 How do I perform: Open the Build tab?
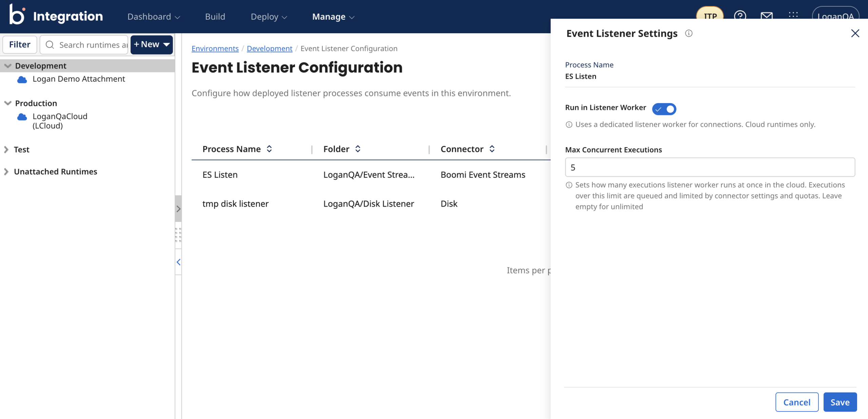215,17
